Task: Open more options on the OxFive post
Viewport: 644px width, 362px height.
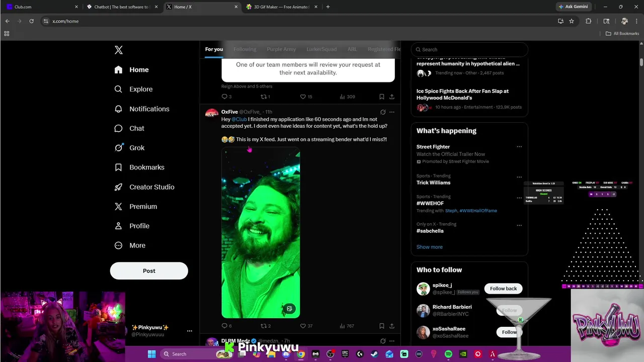Action: click(x=392, y=112)
